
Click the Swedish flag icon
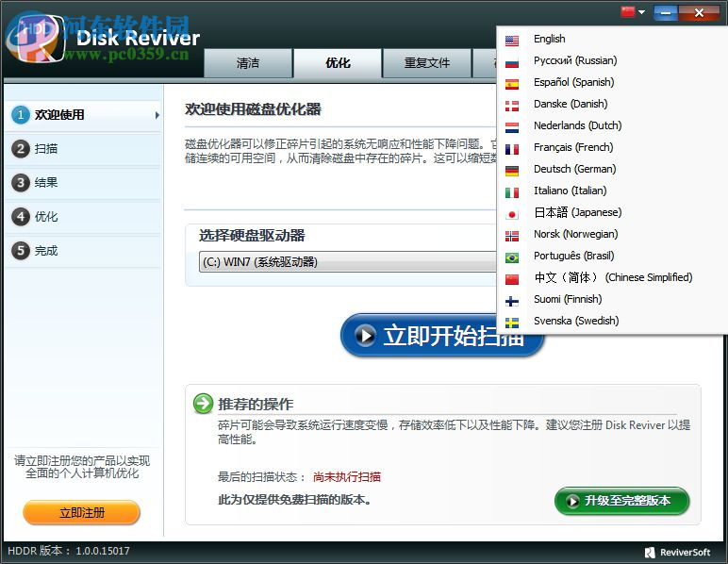click(x=512, y=323)
